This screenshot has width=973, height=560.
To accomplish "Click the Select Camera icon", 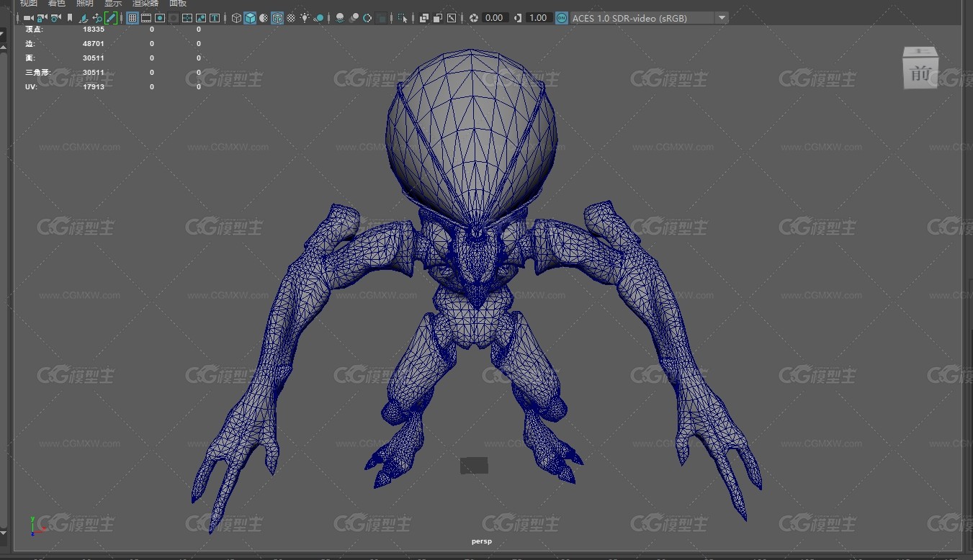I will coord(28,18).
